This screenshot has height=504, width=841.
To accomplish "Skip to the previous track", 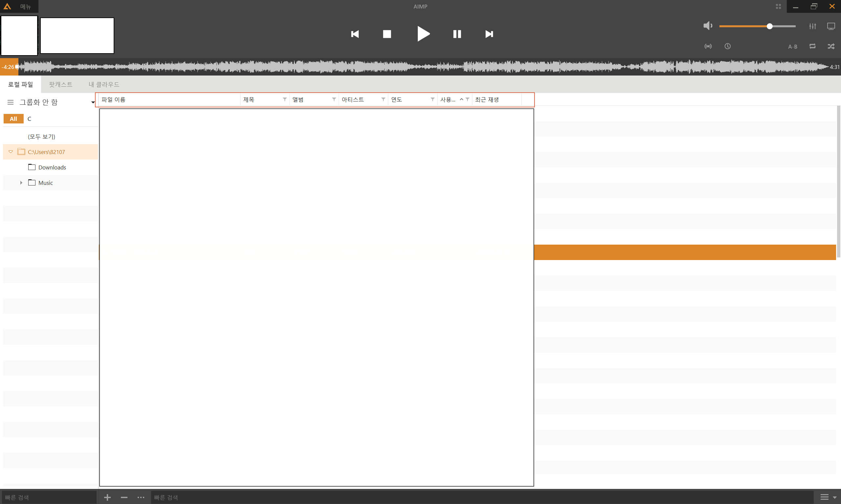I will [355, 34].
